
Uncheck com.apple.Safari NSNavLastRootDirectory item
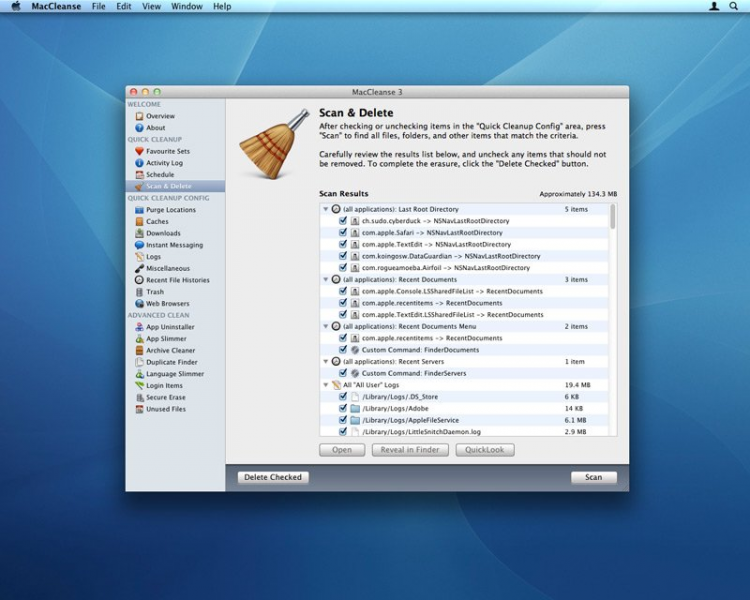point(342,233)
